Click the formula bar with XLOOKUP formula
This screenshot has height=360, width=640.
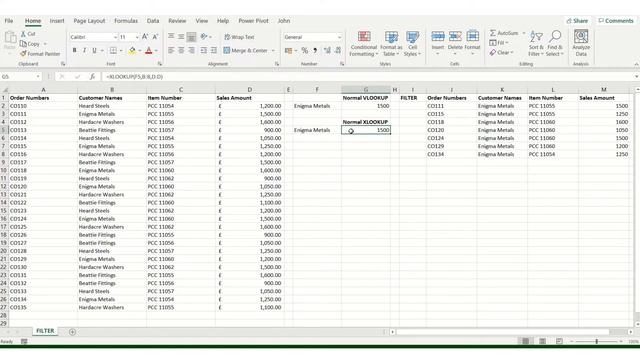pyautogui.click(x=367, y=77)
